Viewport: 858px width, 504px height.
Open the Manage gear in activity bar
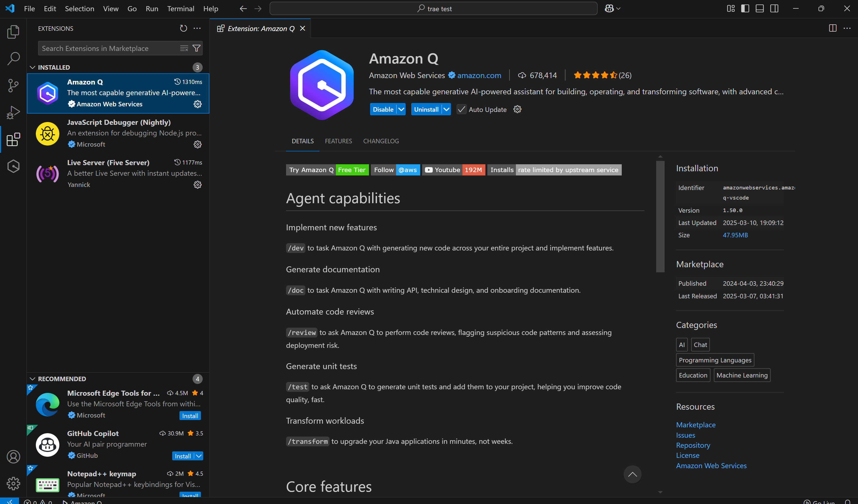point(13,483)
